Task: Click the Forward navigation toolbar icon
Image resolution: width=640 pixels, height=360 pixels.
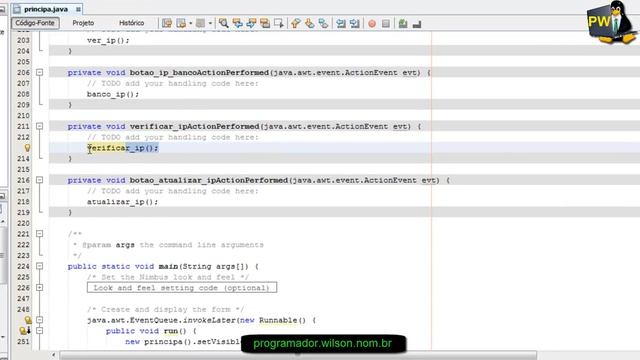Action: [x=200, y=23]
